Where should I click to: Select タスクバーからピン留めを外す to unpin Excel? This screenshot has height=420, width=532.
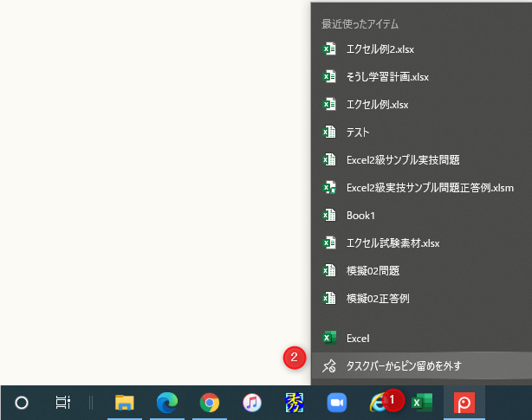pyautogui.click(x=403, y=365)
